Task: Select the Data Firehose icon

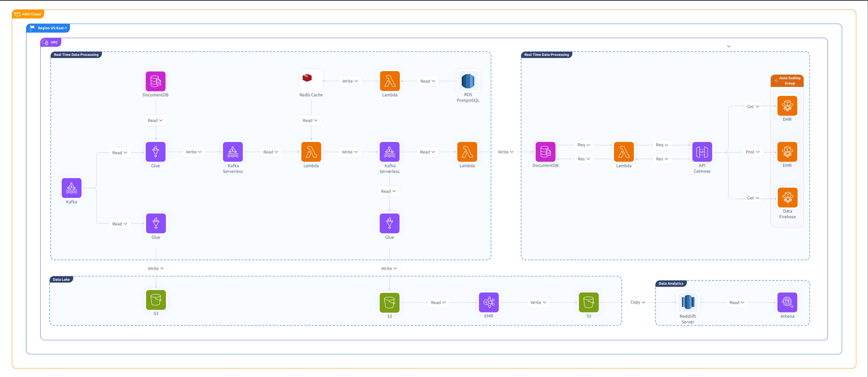Action: tap(787, 198)
